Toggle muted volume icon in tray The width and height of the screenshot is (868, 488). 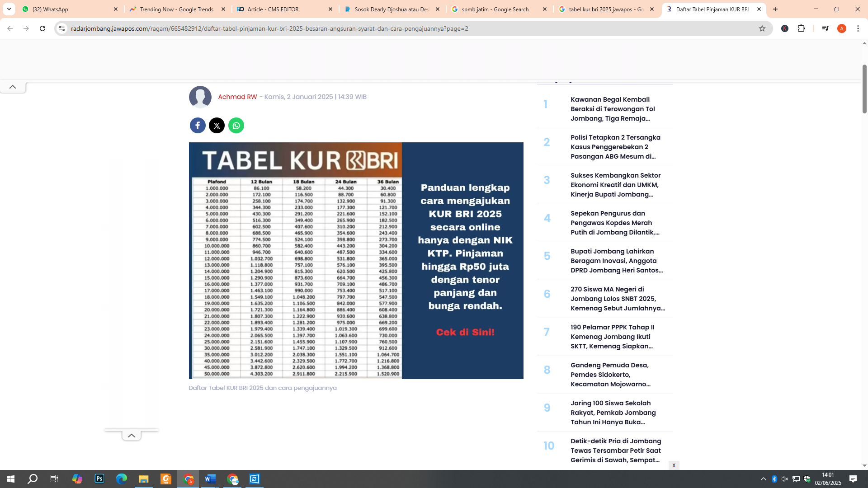tap(785, 479)
